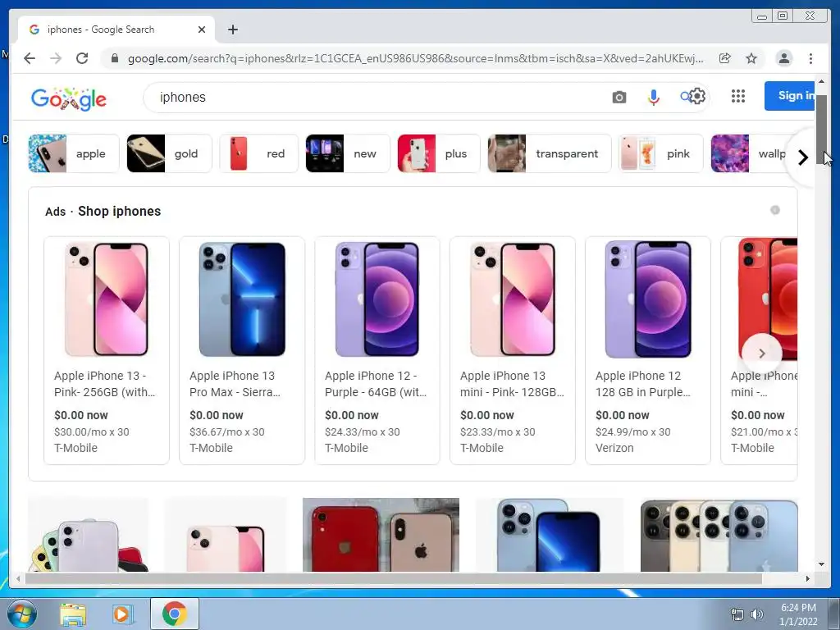
Task: Click the Sign in button
Action: [790, 96]
